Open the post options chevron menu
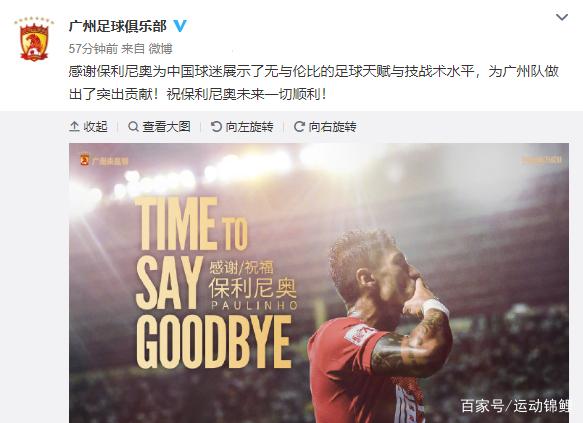 pyautogui.click(x=561, y=17)
